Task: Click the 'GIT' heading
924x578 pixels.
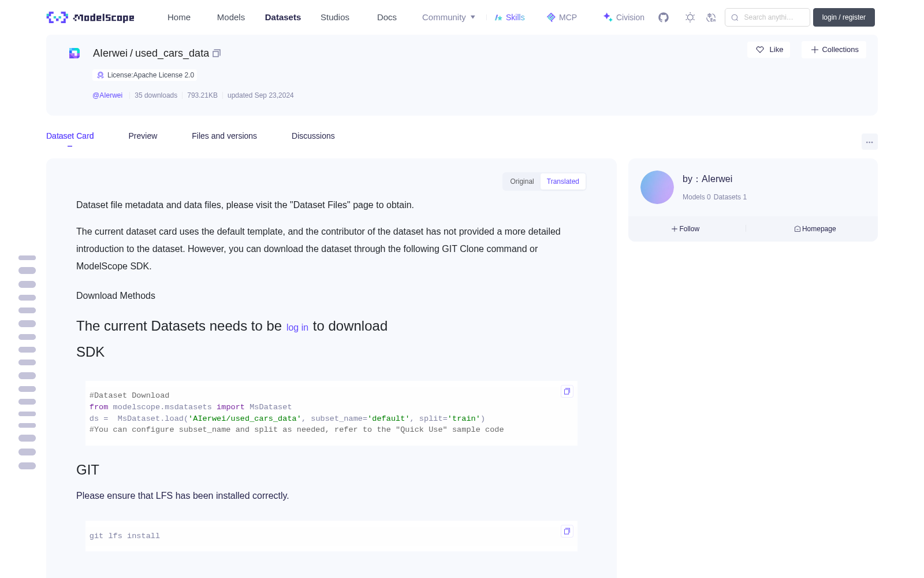Action: (88, 470)
